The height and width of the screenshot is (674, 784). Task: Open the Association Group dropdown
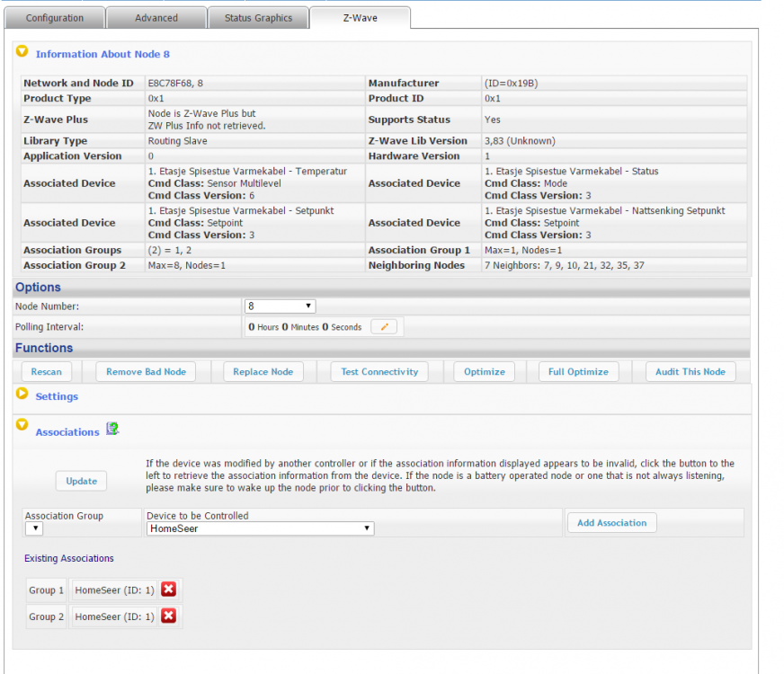coord(33,528)
